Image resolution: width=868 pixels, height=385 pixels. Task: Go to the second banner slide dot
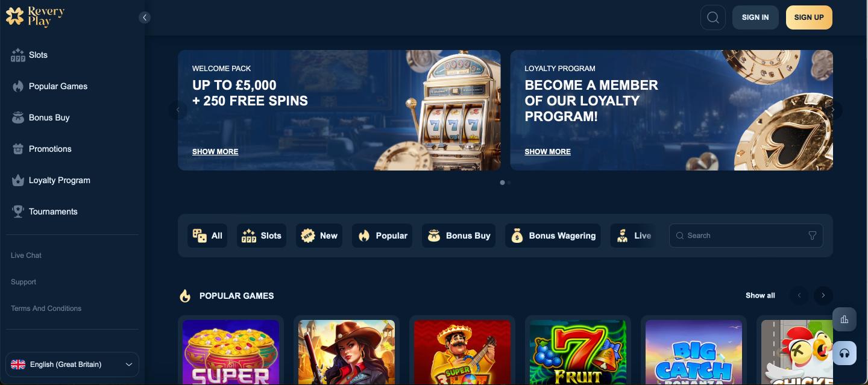tap(509, 183)
